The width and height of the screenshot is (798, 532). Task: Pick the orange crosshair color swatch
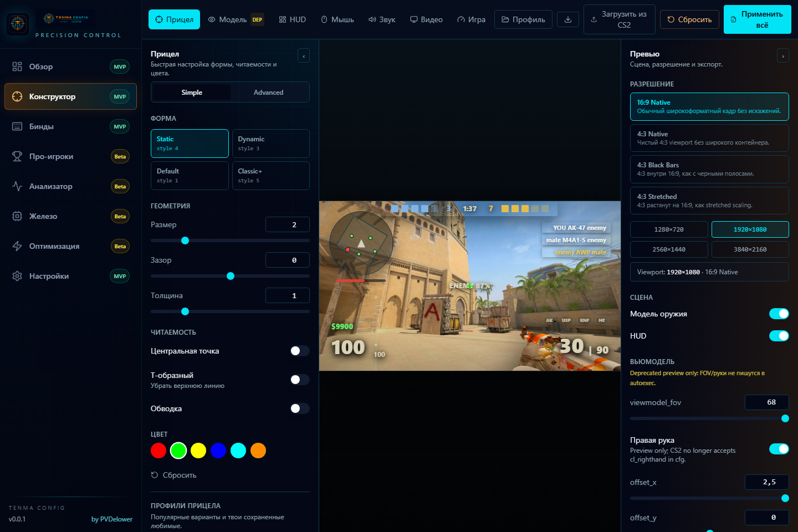(x=258, y=451)
